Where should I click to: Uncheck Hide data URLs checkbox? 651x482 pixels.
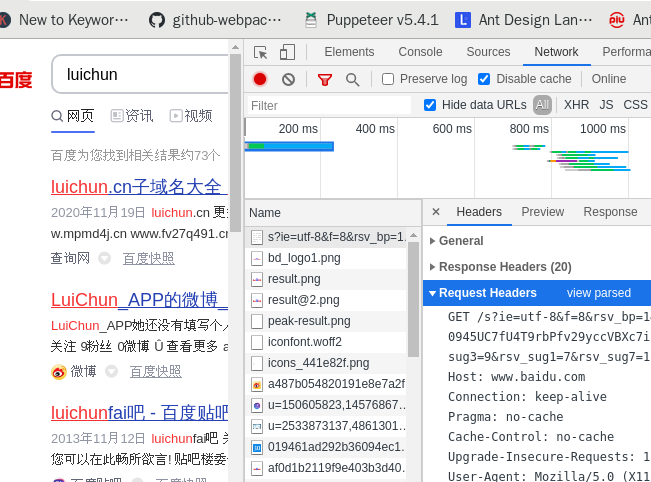tap(430, 105)
